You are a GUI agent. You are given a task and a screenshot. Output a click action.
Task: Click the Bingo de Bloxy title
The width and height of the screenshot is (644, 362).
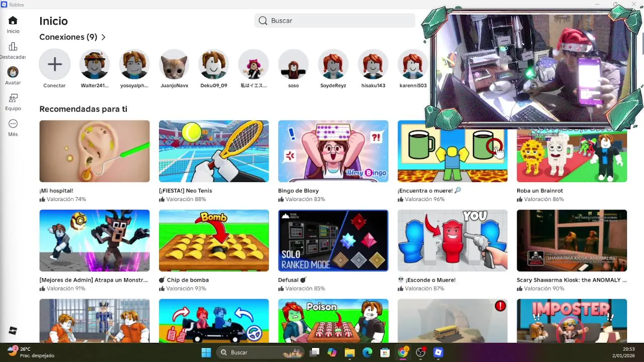298,191
